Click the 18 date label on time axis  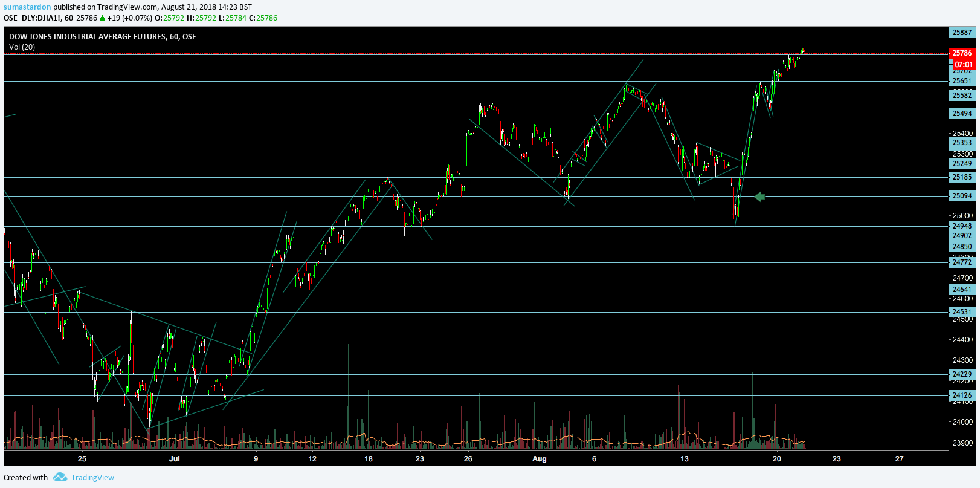[x=369, y=459]
